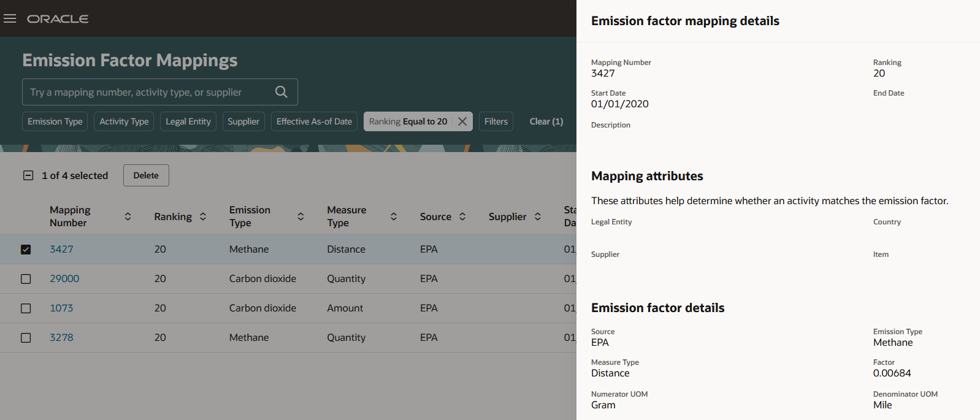Open the Filters panel button
Image resolution: width=980 pixels, height=420 pixels.
click(x=496, y=121)
